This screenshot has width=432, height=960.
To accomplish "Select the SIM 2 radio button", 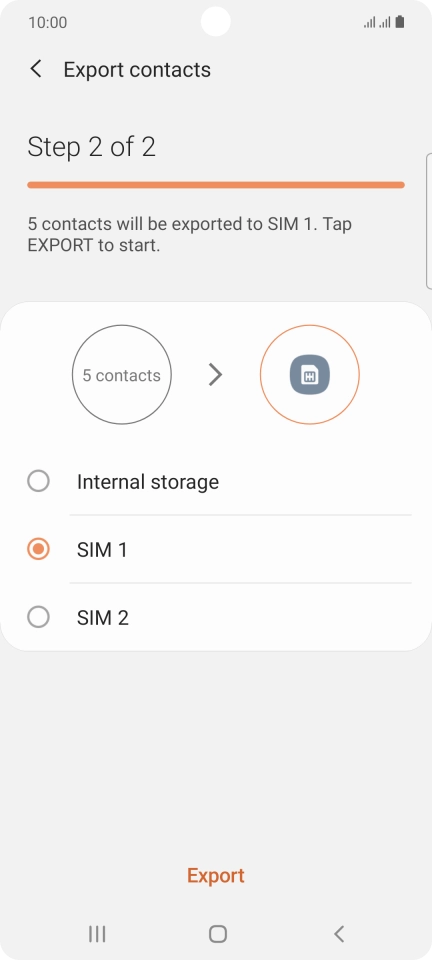I will (39, 617).
